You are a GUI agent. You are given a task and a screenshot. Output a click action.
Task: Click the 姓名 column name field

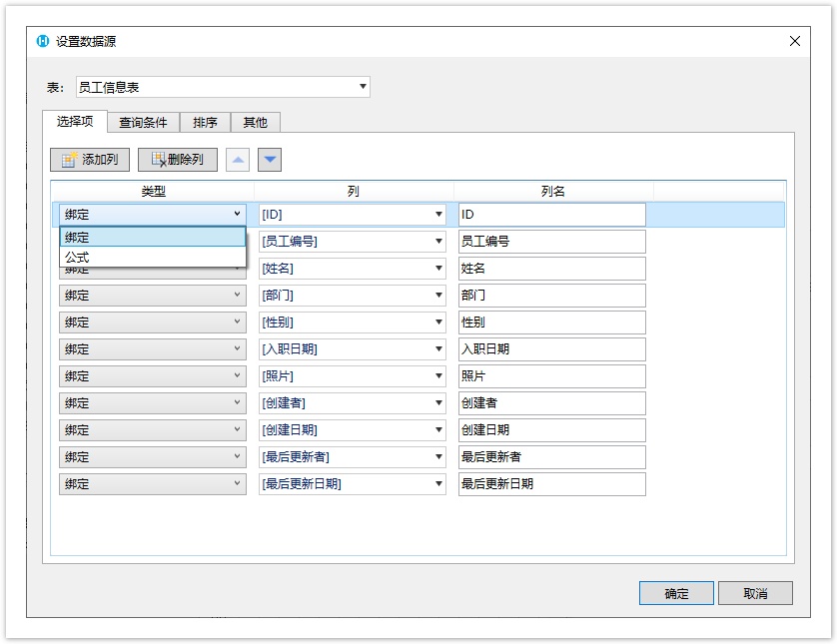[x=551, y=269]
